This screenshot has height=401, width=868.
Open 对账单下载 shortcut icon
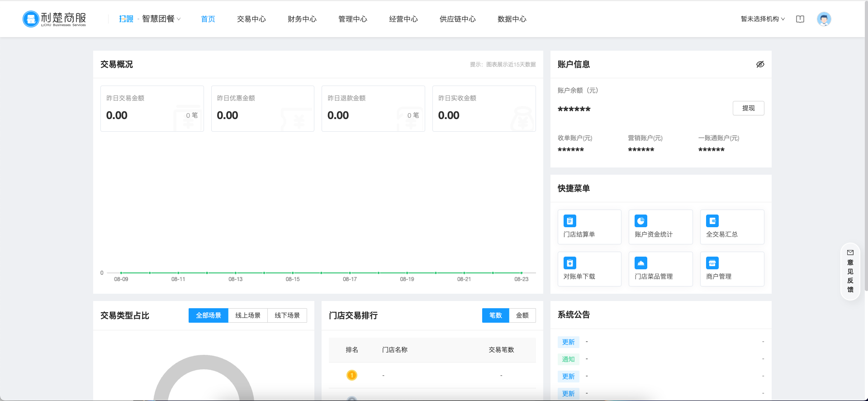tap(570, 263)
